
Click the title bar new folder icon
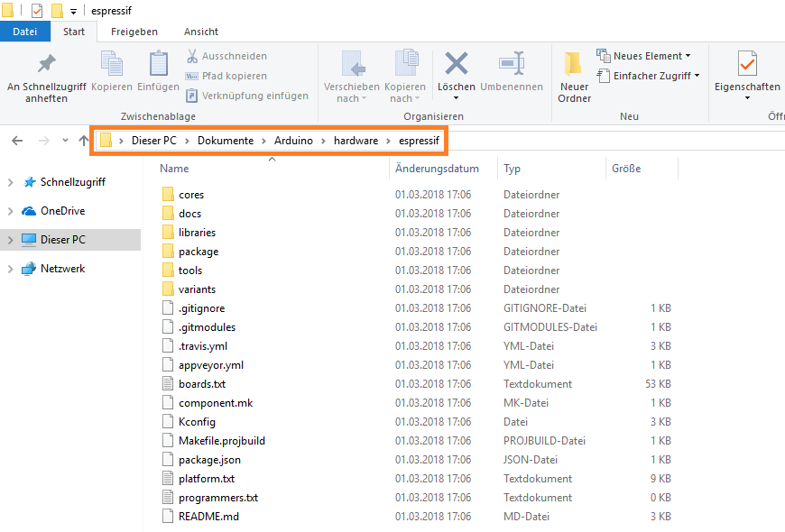tap(57, 11)
